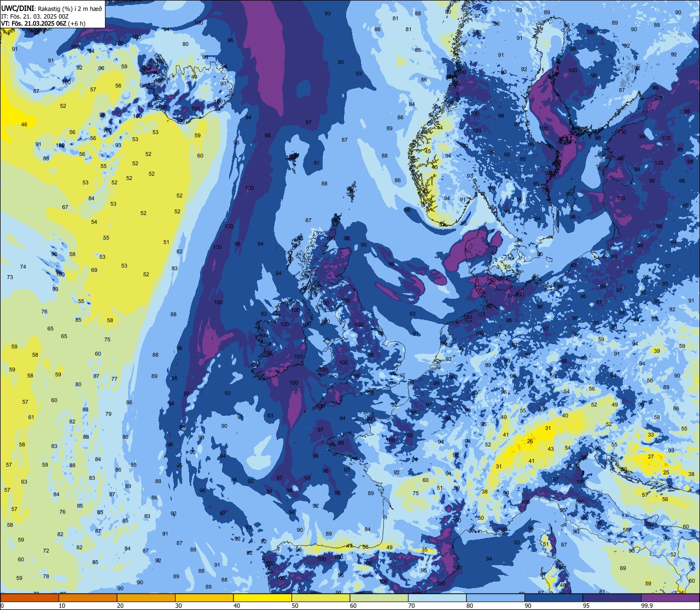Click the humidity value 26 over the Alps
The height and width of the screenshot is (610, 700).
(x=530, y=441)
